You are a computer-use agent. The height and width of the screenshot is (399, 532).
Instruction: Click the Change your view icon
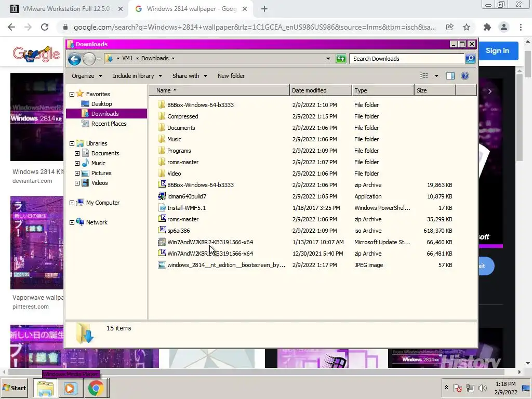tap(424, 76)
